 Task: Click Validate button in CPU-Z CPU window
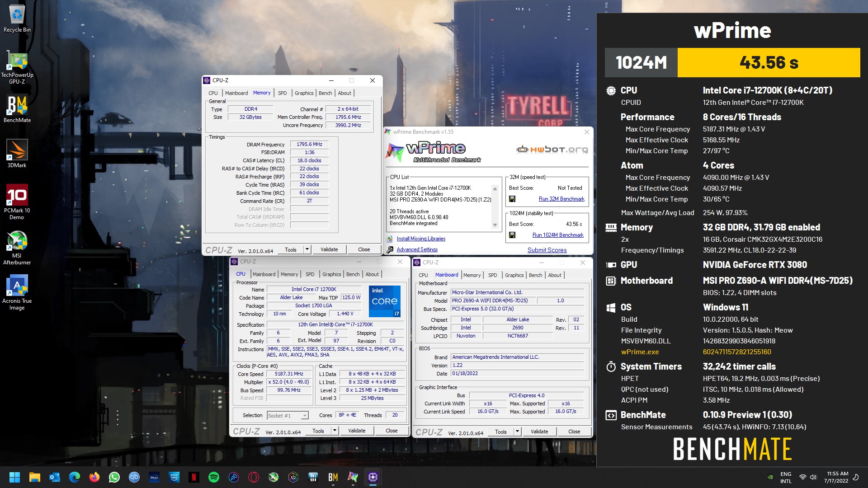pyautogui.click(x=357, y=431)
